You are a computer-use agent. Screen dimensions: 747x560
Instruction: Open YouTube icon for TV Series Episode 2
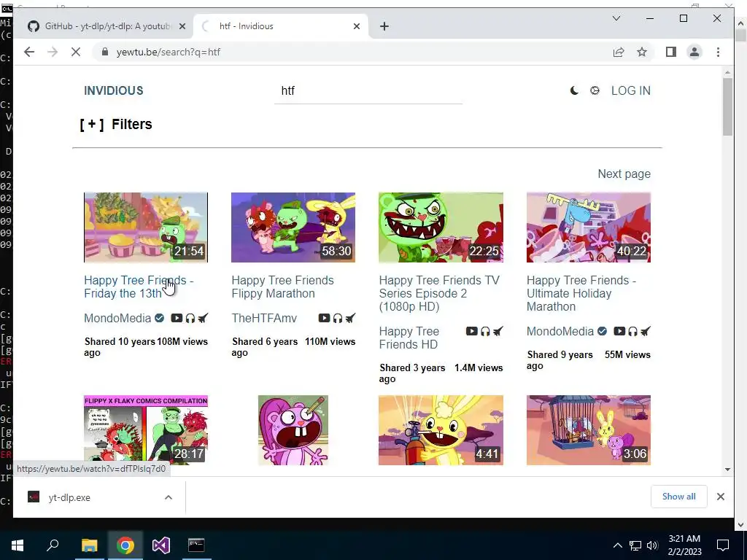click(472, 331)
